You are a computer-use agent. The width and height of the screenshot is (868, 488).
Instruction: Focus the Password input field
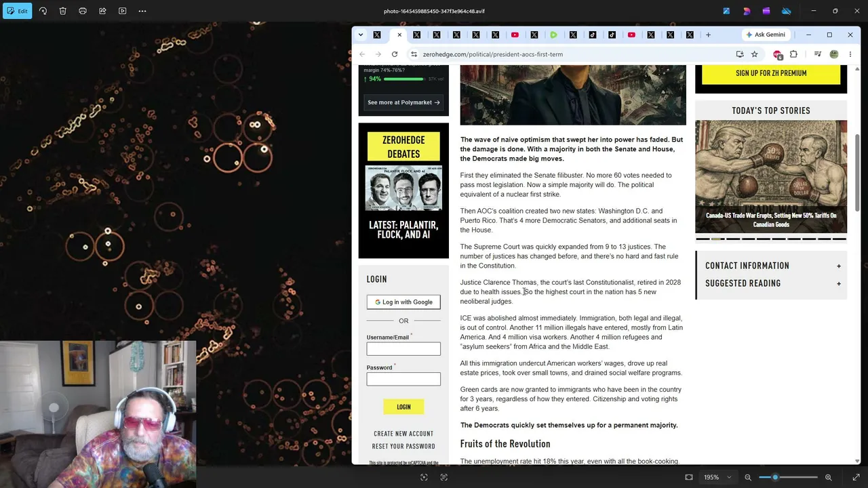[403, 379]
